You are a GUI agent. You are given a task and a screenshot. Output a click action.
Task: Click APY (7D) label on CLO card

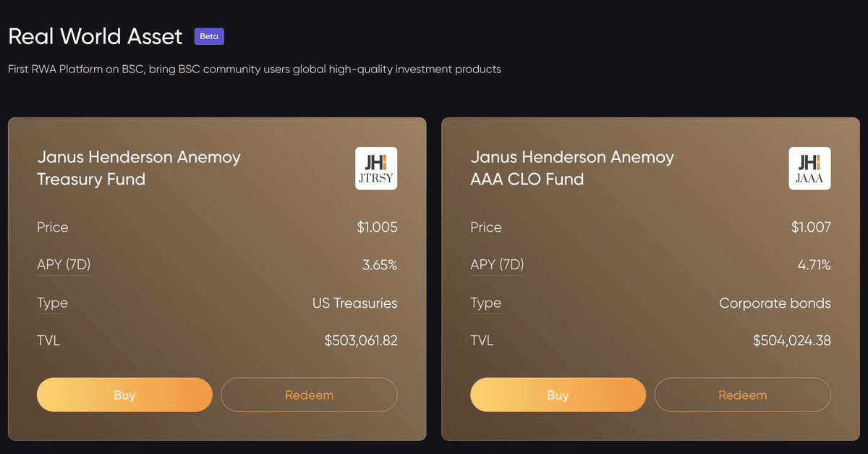(497, 265)
